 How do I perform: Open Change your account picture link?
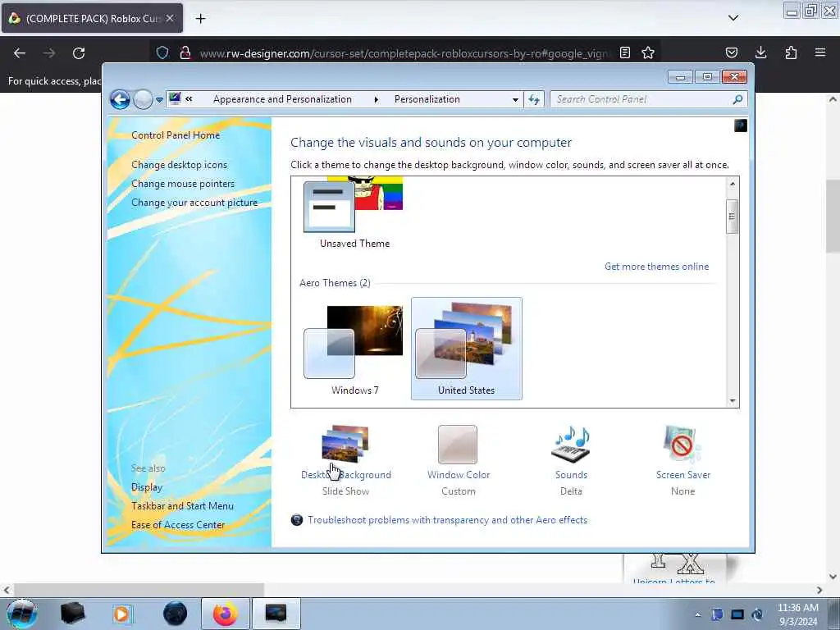pos(194,203)
